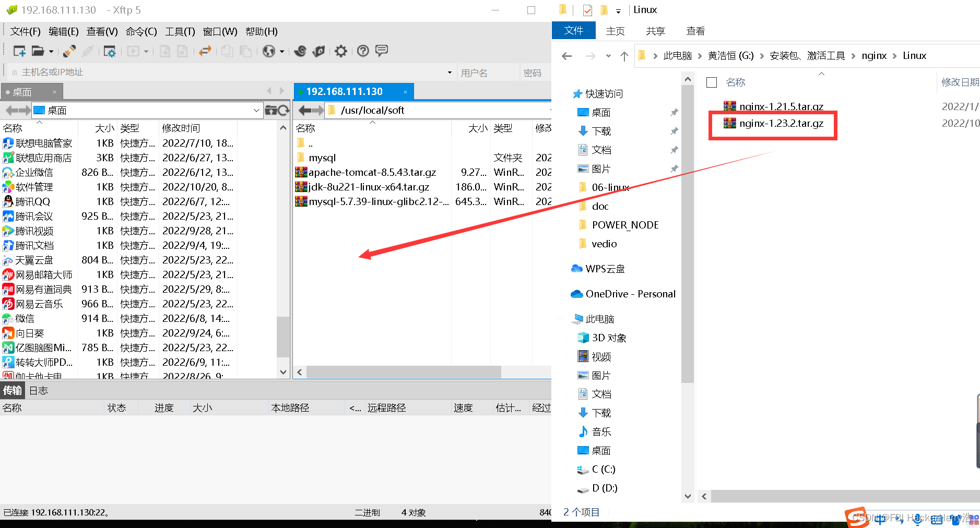Click the Synchronize transfer arrows icon
Image resolution: width=980 pixels, height=528 pixels.
pyautogui.click(x=205, y=51)
